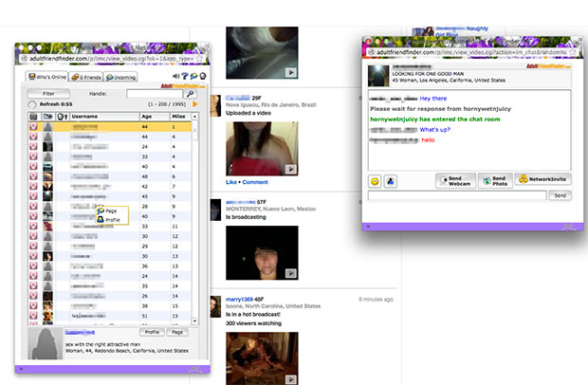Play the video at the top of the feed
588x385 pixels.
[290, 72]
